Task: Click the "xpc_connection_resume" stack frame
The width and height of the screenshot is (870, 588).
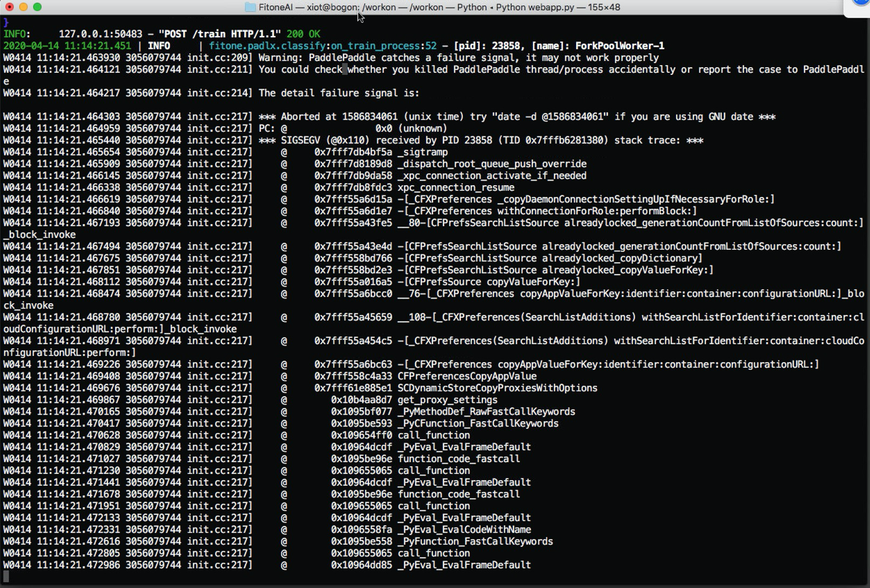Action: [456, 188]
